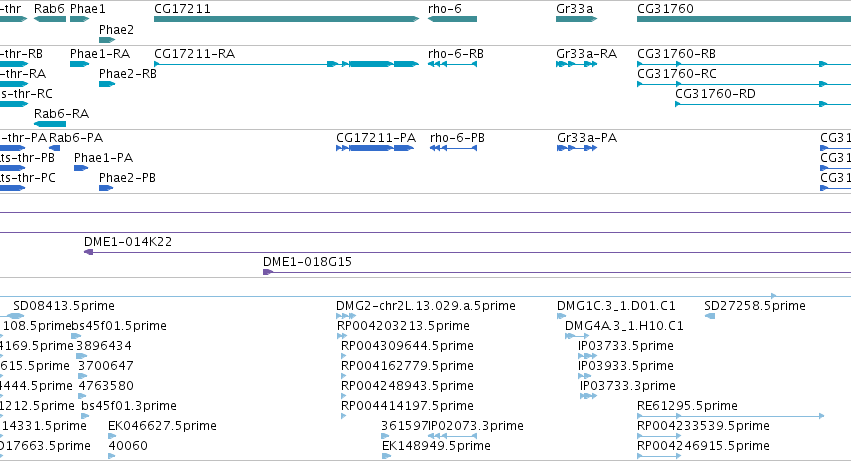Open the Gr33a gene feature

(x=576, y=19)
